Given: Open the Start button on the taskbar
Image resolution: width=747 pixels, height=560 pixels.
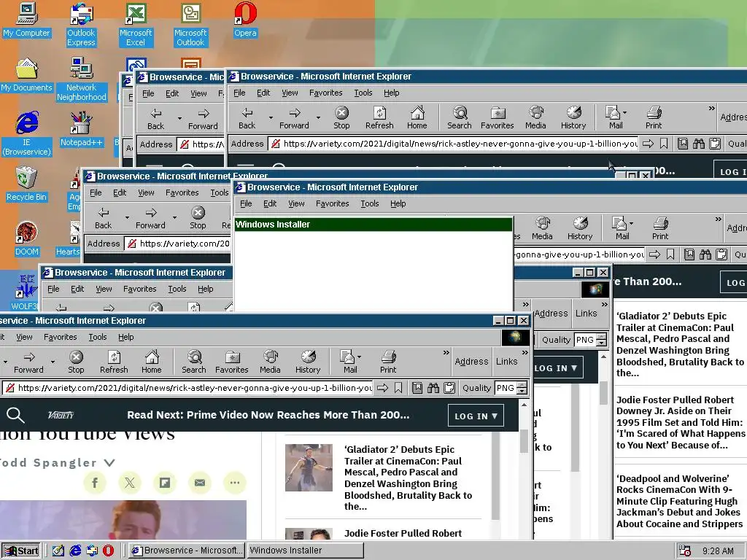Looking at the screenshot, I should [20, 551].
